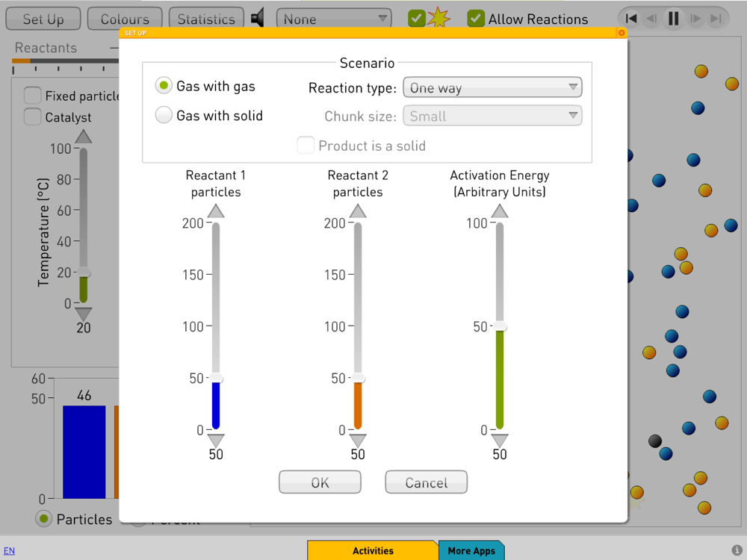This screenshot has height=560, width=747.
Task: Switch language via EN link
Action: (9, 550)
